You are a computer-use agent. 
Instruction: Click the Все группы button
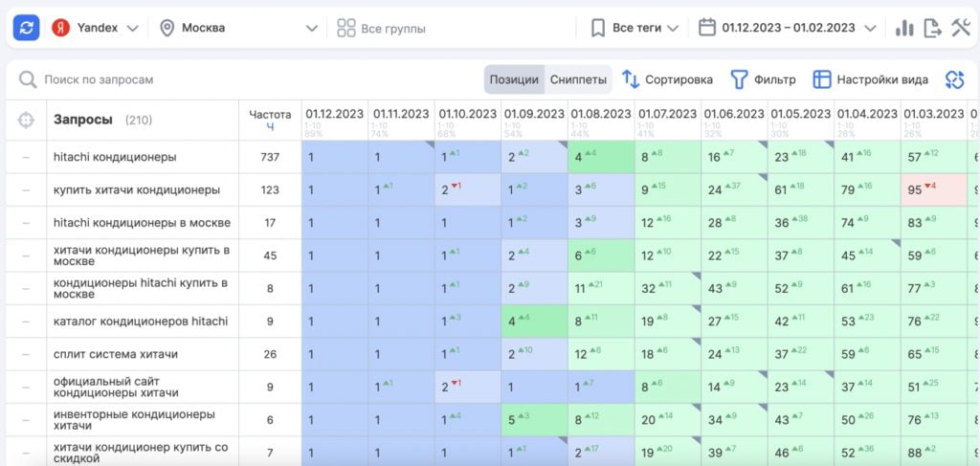pos(381,29)
